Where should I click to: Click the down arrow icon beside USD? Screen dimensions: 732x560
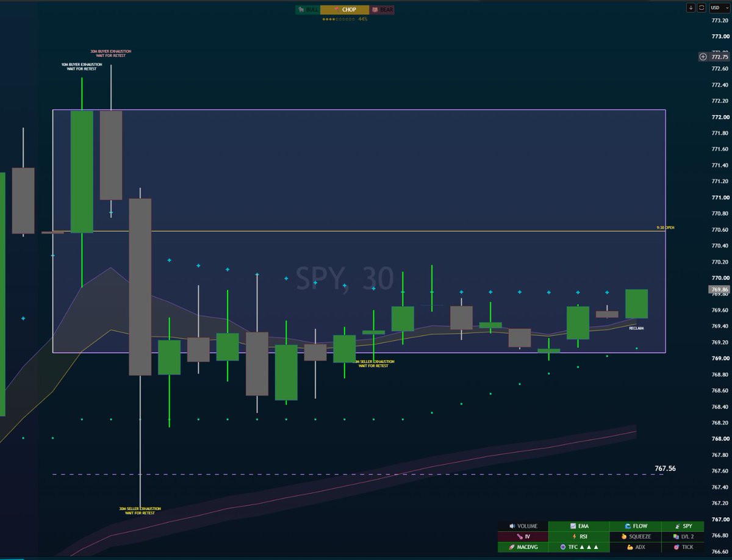coord(691,7)
